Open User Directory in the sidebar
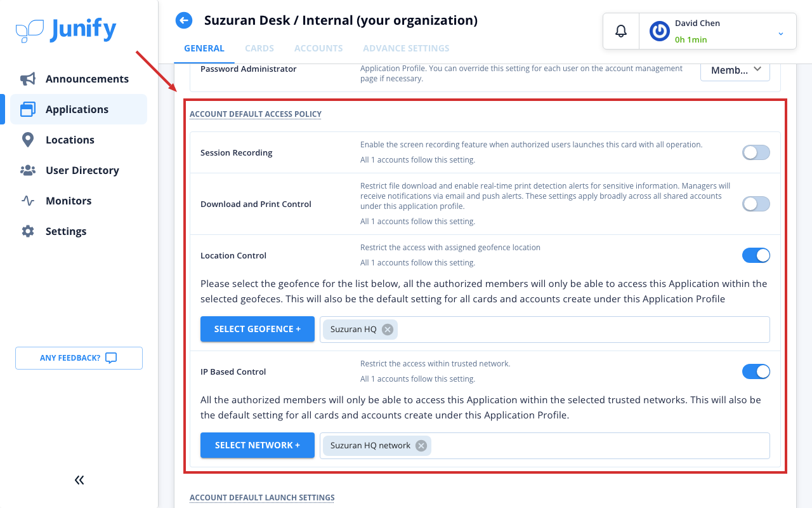Screen dimensions: 812x508 click(79, 170)
